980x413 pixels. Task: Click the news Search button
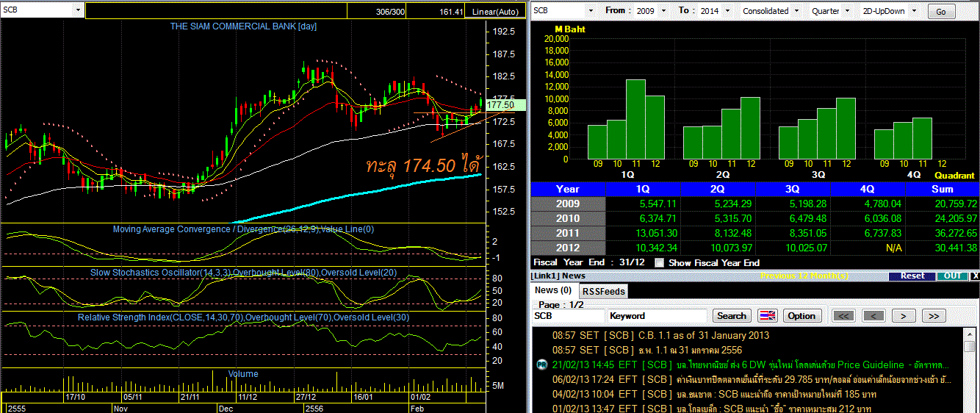click(732, 316)
